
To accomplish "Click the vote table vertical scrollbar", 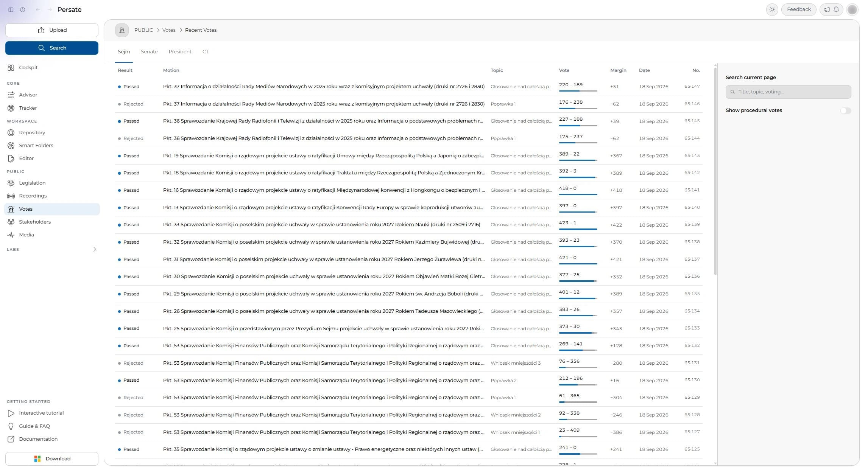I will [x=715, y=171].
